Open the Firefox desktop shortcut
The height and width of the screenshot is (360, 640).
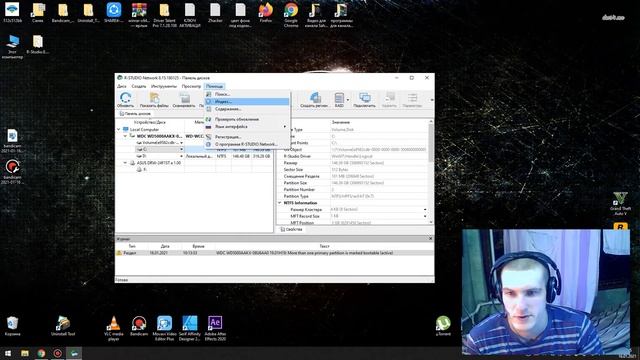click(266, 13)
